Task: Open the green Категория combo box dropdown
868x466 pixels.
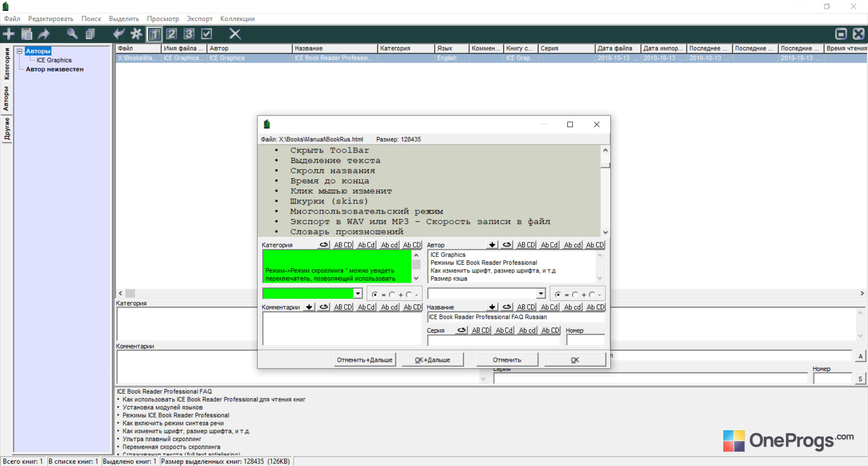Action: click(x=358, y=294)
